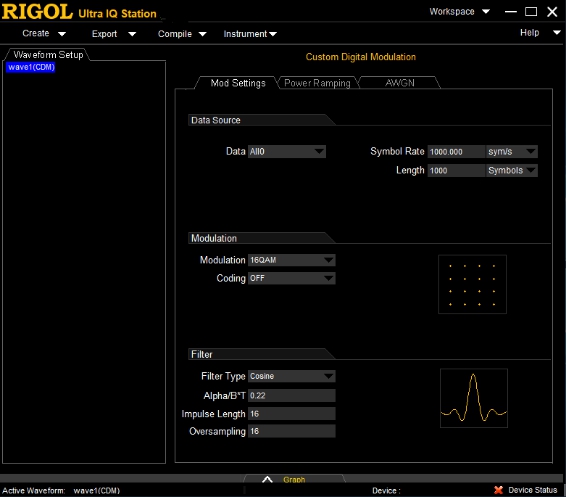Open the Export menu
The width and height of the screenshot is (567, 497).
pyautogui.click(x=114, y=34)
